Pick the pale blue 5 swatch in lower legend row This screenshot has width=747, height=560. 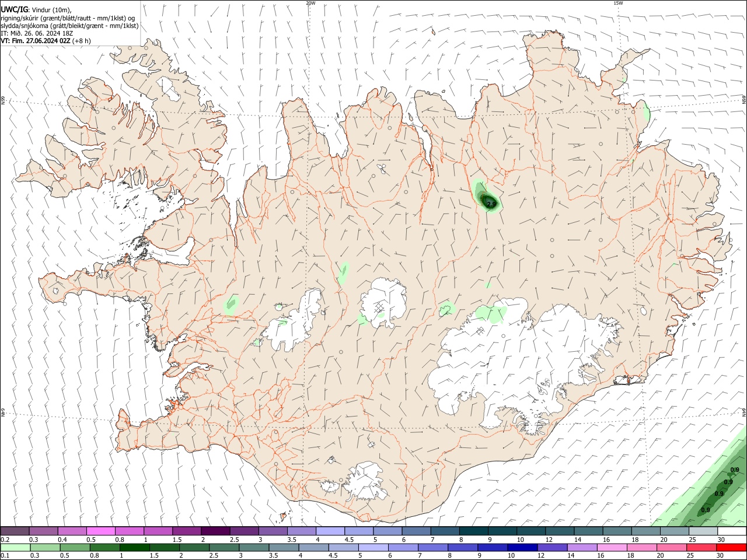click(x=373, y=547)
